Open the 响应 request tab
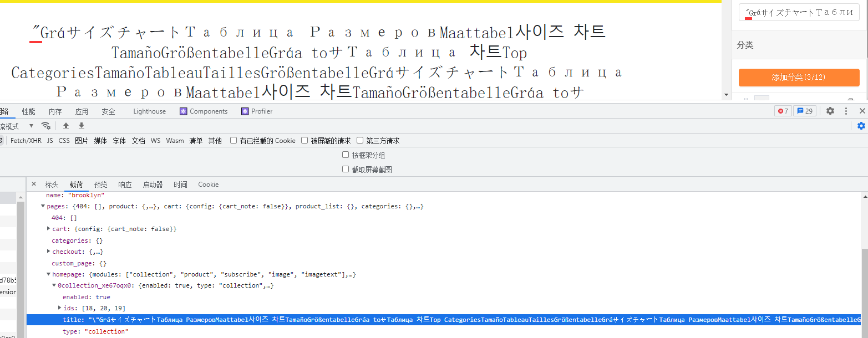The height and width of the screenshot is (338, 868). click(125, 185)
